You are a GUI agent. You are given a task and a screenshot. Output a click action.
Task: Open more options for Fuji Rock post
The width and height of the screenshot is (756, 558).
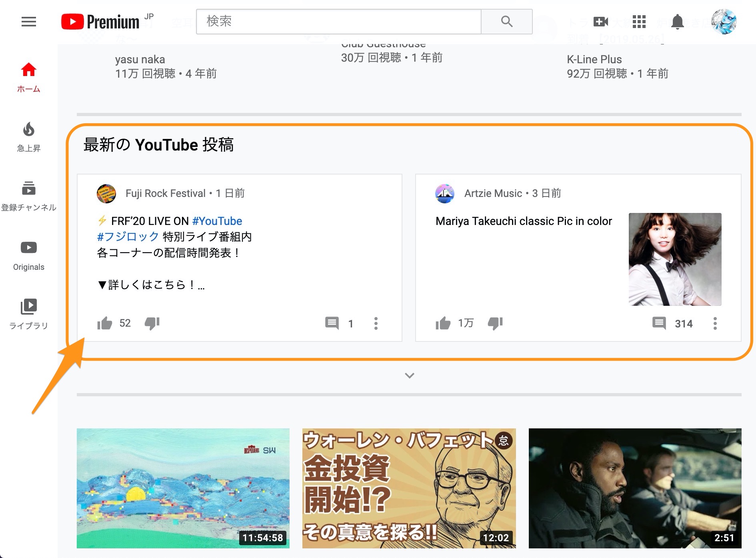[376, 323]
